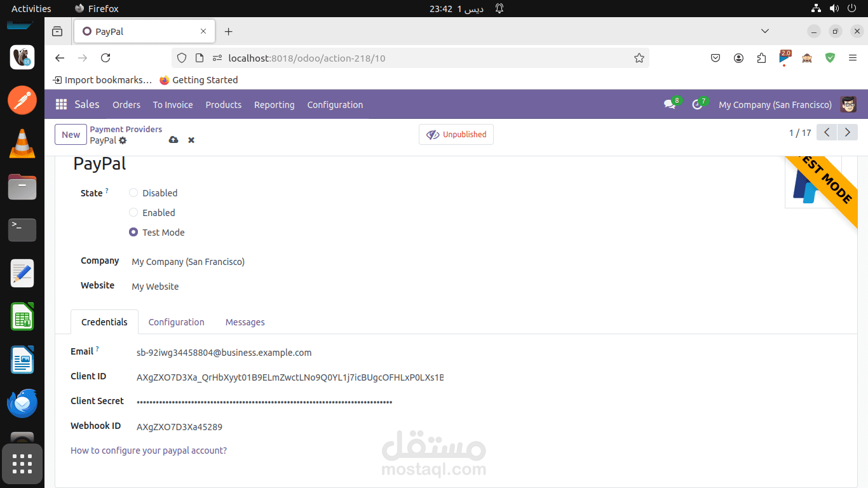The height and width of the screenshot is (488, 868).
Task: Click the Sales app title
Action: (x=87, y=104)
